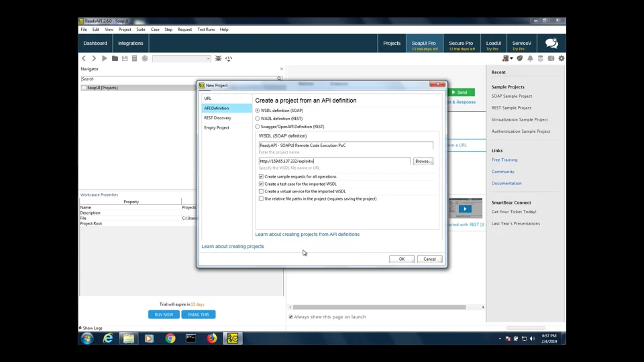This screenshot has height=362, width=644.
Task: Open SOAP Sample Project from Recent panel
Action: coord(512,96)
